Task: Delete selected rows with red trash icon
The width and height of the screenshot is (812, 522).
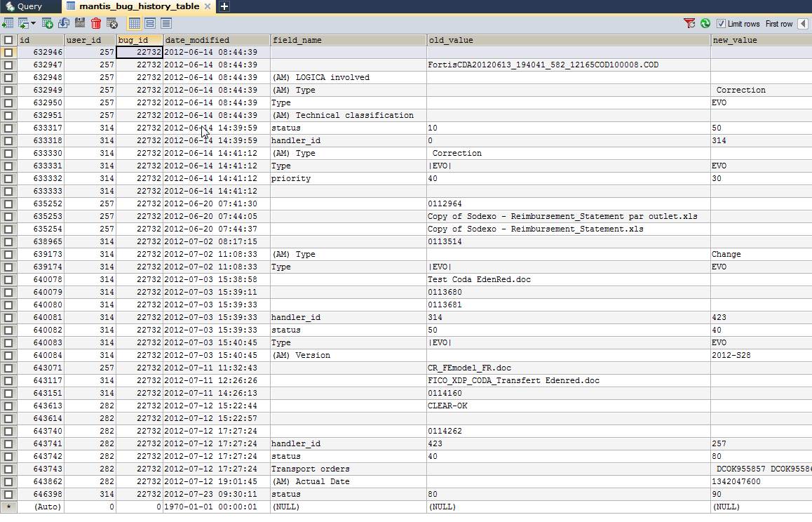Action: 96,23
